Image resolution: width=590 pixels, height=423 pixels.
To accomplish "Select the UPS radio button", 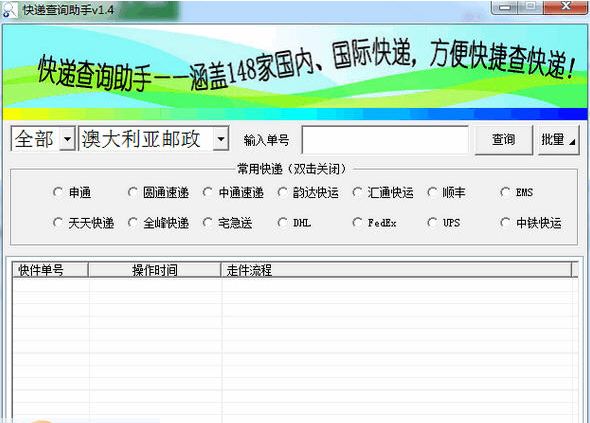I will pyautogui.click(x=432, y=223).
